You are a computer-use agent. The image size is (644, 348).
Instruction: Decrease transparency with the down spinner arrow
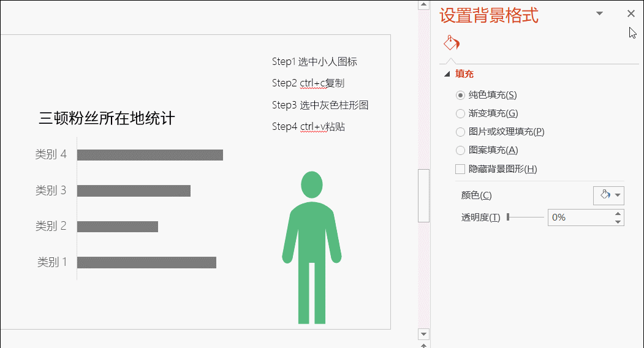pos(618,221)
